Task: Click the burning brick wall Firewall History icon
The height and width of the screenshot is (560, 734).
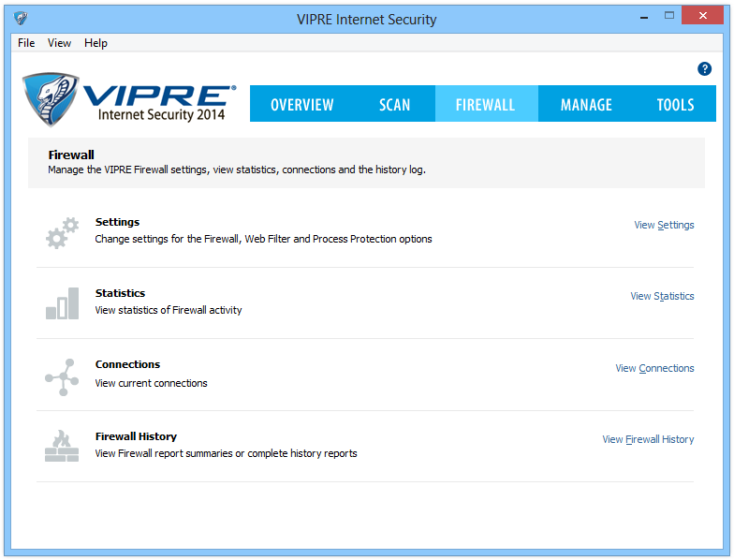Action: 62,446
